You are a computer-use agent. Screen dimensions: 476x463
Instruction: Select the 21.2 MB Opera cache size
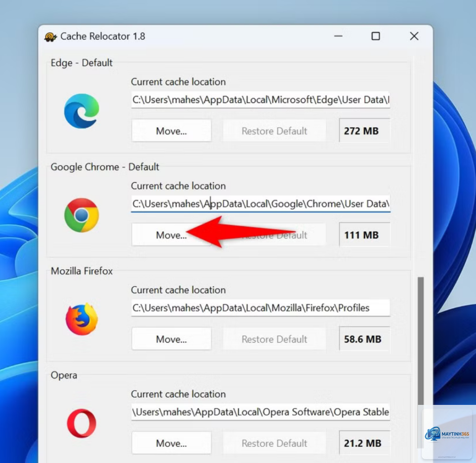[364, 443]
